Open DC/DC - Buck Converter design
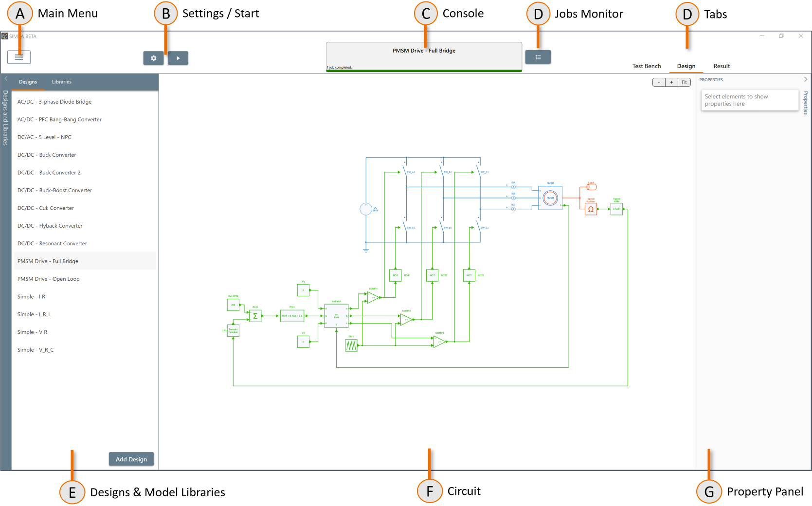 [47, 155]
